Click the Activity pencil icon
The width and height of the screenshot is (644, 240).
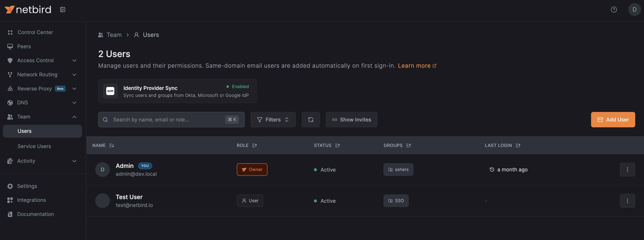10,161
